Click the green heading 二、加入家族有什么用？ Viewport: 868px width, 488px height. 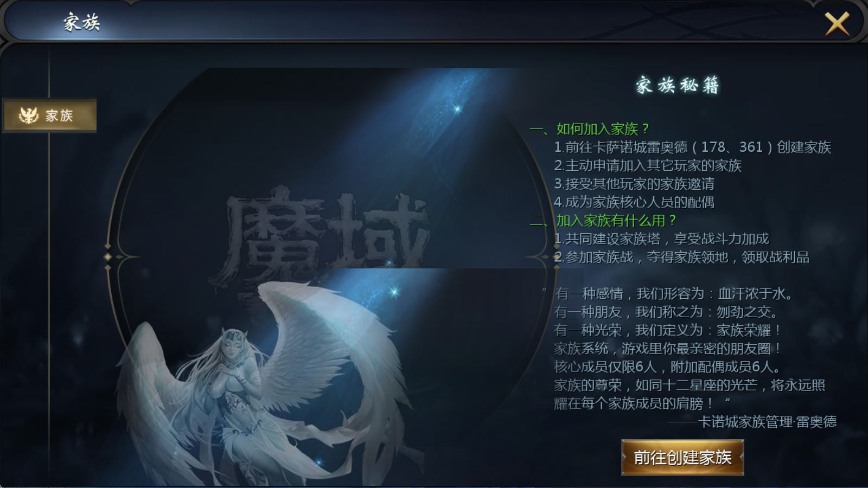603,221
